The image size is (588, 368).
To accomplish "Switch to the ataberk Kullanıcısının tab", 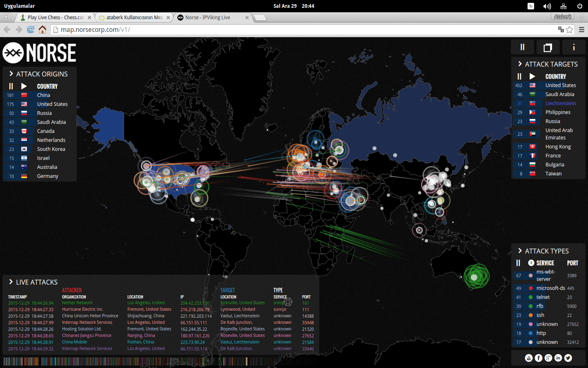I will (x=134, y=18).
